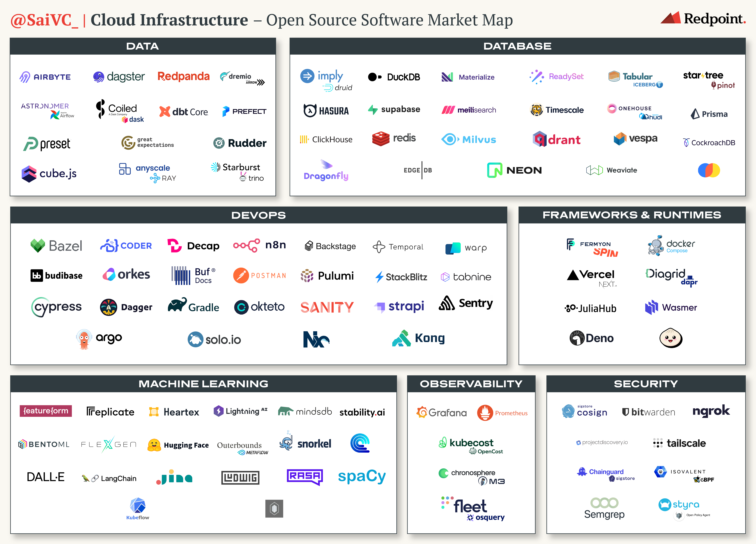Click the Hugging Face emoji logo
The width and height of the screenshot is (756, 544).
click(154, 445)
